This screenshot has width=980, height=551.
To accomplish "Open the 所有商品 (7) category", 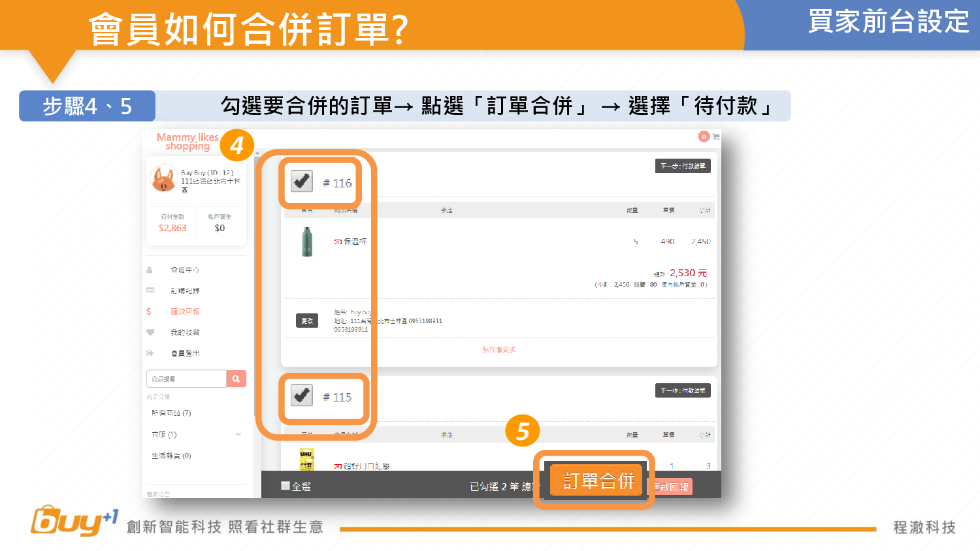I will click(171, 413).
